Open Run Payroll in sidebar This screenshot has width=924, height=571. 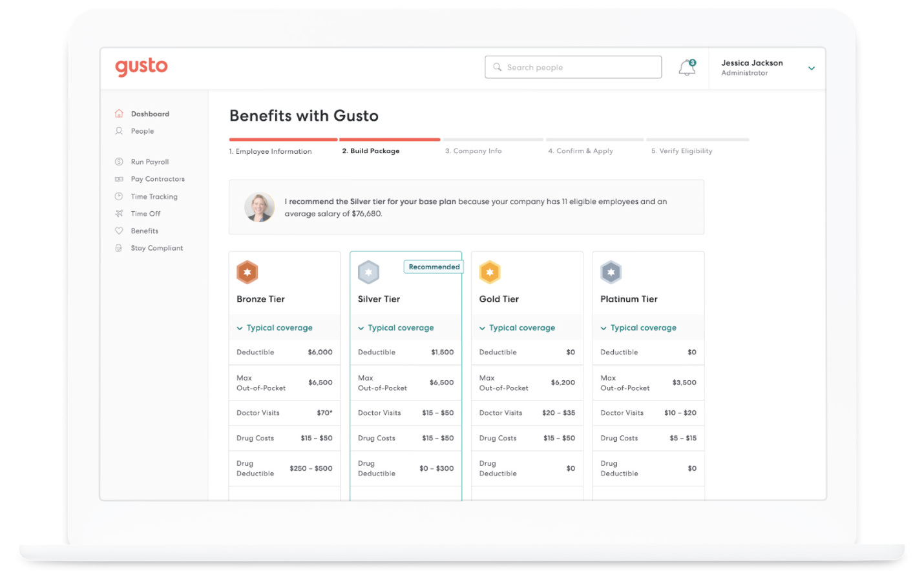click(x=150, y=162)
